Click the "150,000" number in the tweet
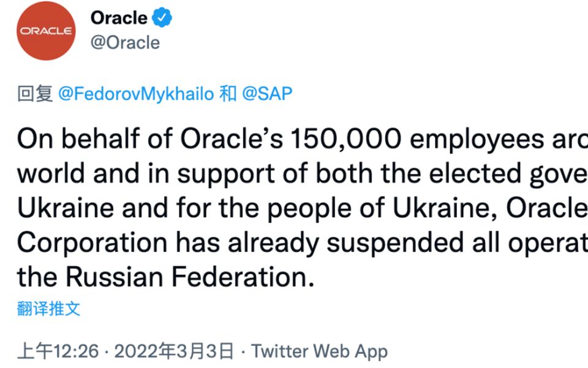588x368 pixels. click(x=345, y=140)
